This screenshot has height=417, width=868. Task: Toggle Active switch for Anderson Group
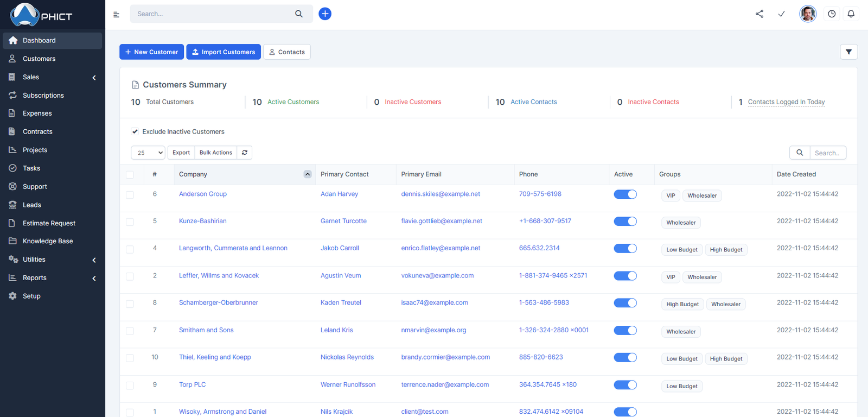(x=625, y=194)
